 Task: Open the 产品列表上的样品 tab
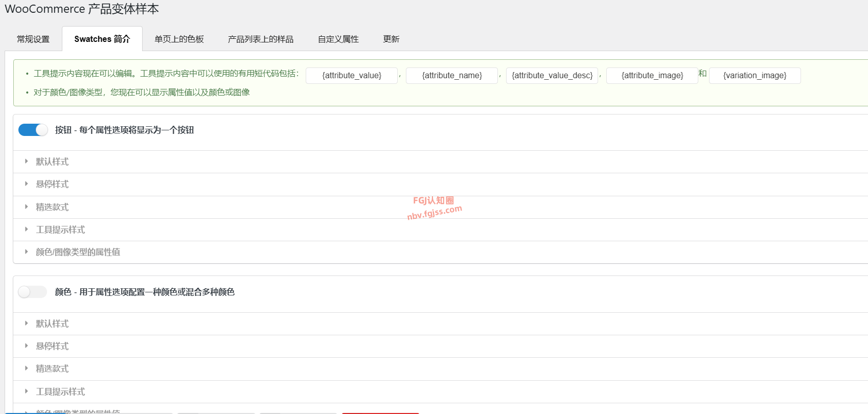point(260,39)
